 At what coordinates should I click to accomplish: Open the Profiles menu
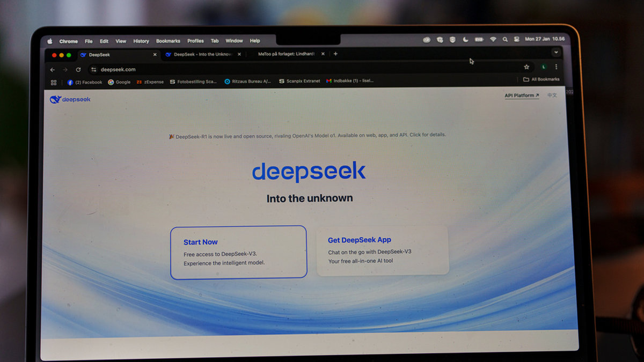(195, 41)
